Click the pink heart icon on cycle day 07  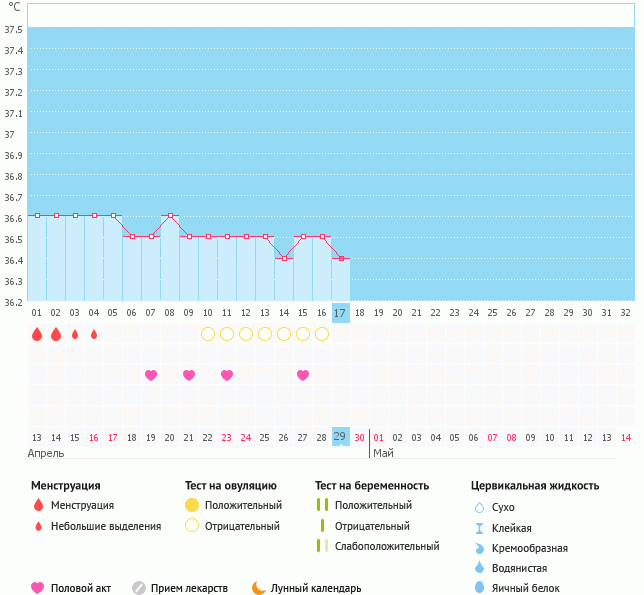pyautogui.click(x=151, y=375)
